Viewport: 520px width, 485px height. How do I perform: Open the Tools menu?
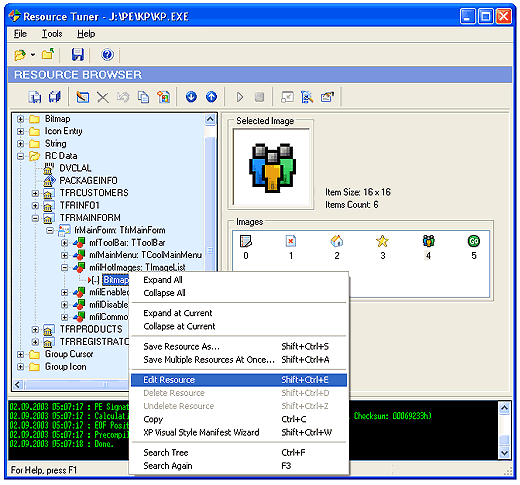click(x=52, y=34)
